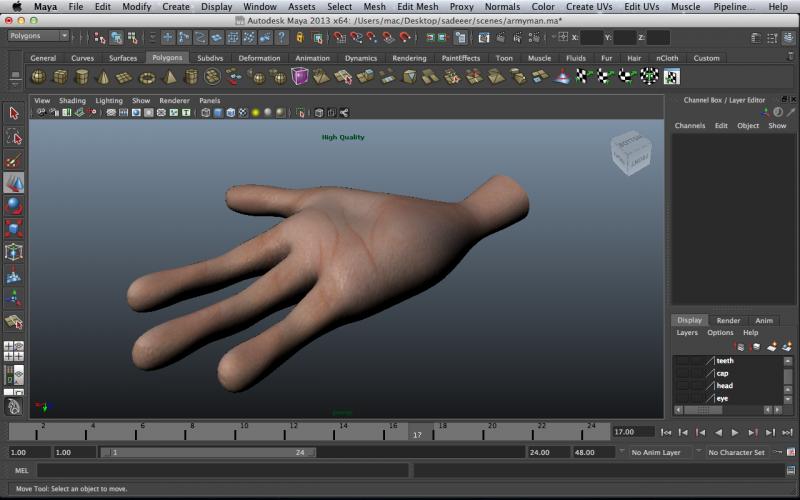Open the viewport Shading menu
Screen dimensions: 800x500
[72, 101]
